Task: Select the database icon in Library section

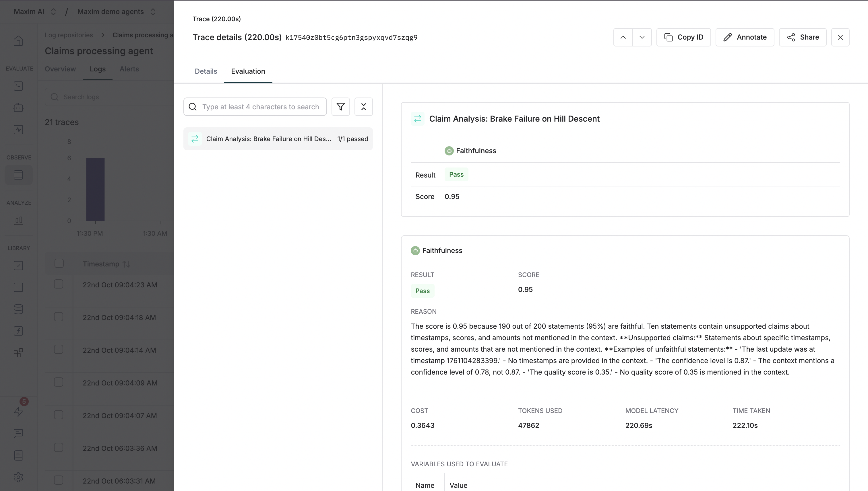Action: pyautogui.click(x=19, y=309)
